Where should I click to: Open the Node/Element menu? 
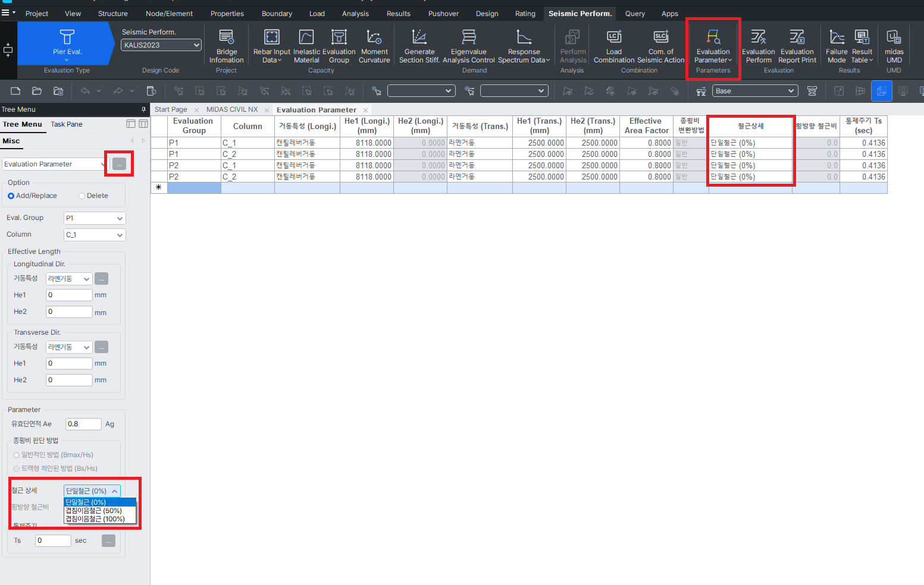[169, 14]
